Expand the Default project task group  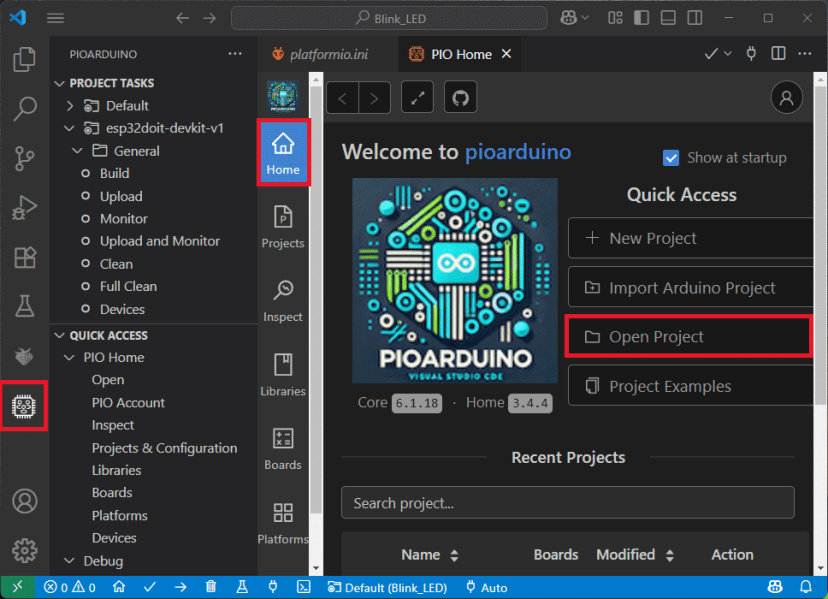coord(69,105)
